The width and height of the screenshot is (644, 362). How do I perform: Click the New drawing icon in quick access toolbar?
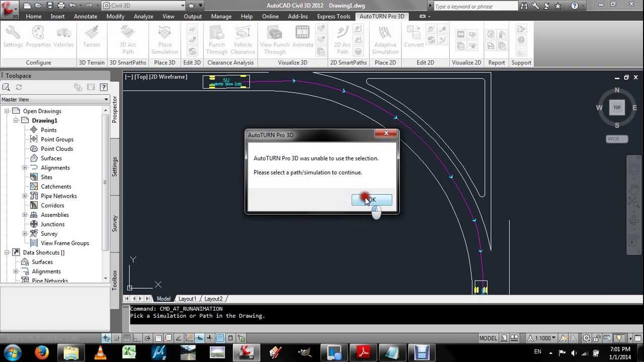coord(27,6)
